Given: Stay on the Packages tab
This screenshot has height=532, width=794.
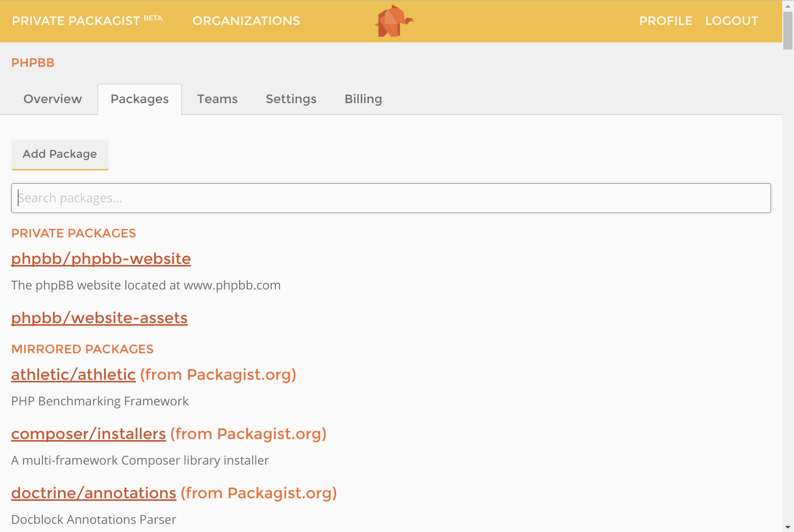Looking at the screenshot, I should coord(139,99).
